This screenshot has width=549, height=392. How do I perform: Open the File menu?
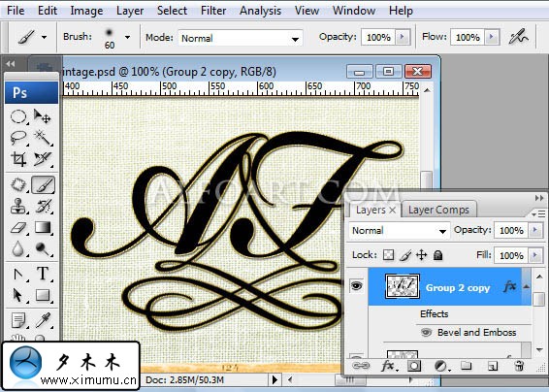tap(16, 11)
